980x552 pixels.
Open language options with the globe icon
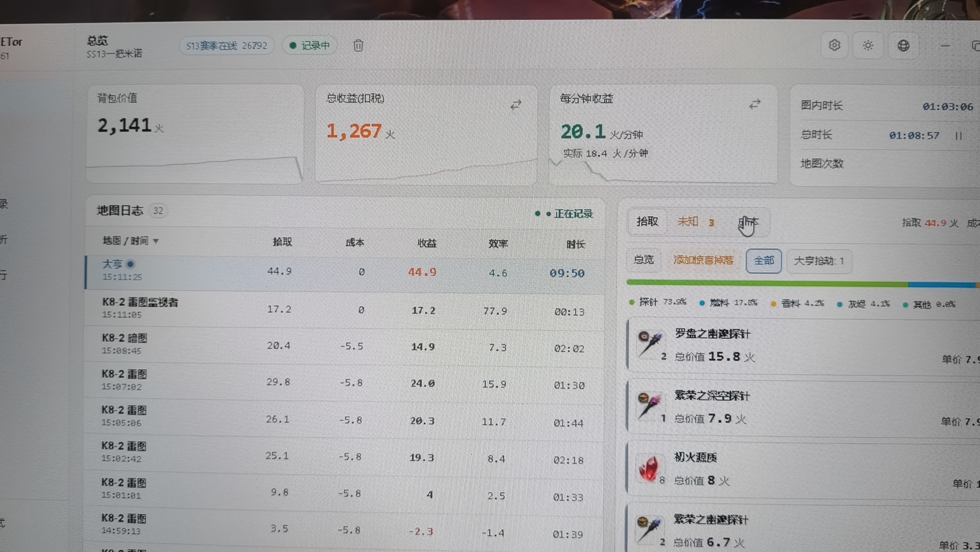903,45
